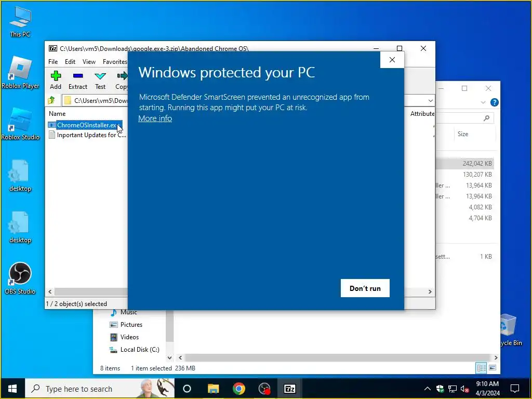Select OBS Studio desktop shortcut
The height and width of the screenshot is (399, 532).
click(20, 278)
